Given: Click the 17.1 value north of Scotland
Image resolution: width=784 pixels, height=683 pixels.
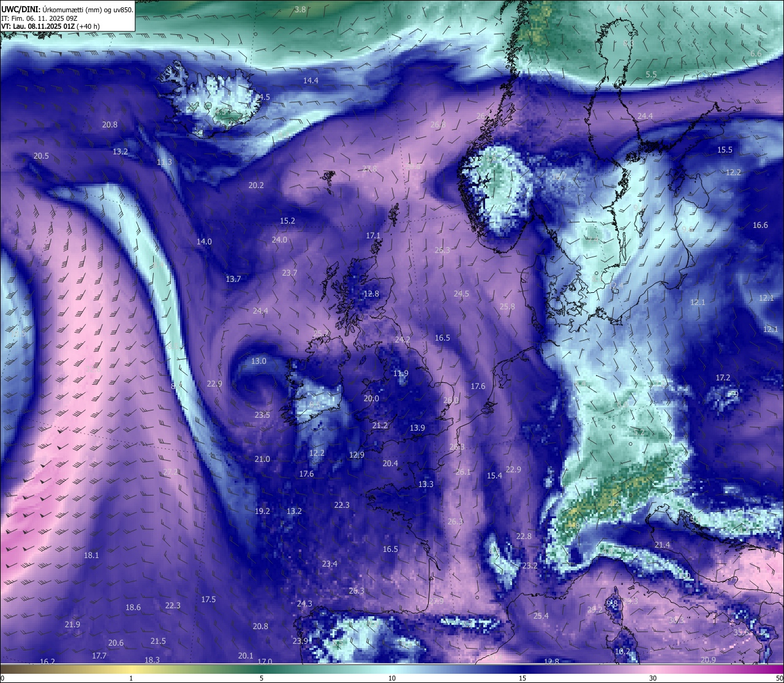Looking at the screenshot, I should (373, 236).
